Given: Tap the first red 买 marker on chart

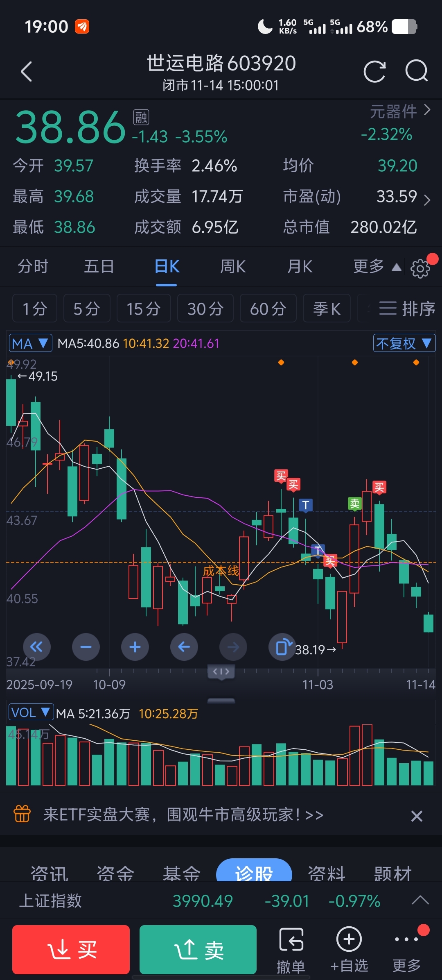Looking at the screenshot, I should (281, 476).
